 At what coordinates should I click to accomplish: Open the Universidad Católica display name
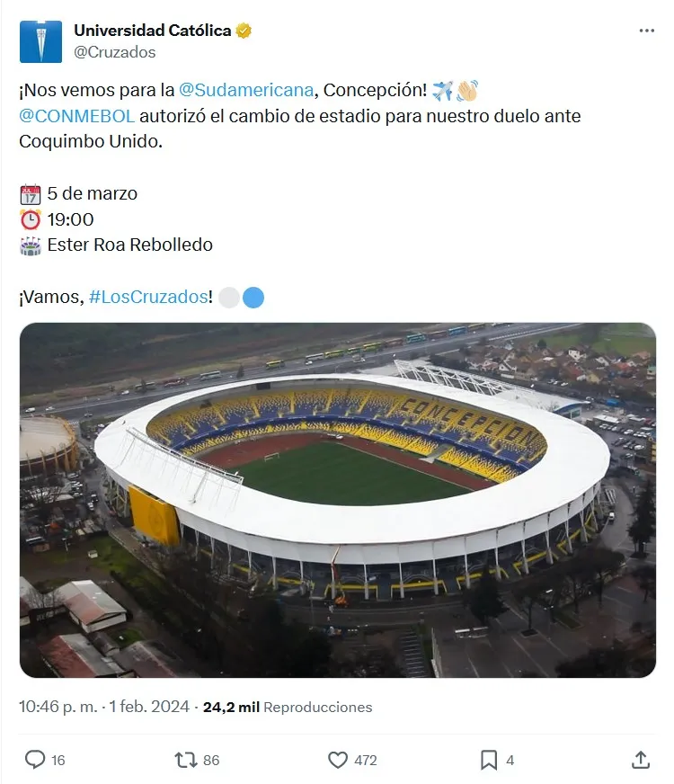point(152,31)
